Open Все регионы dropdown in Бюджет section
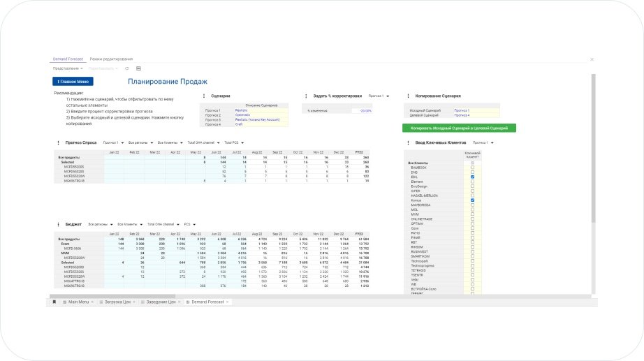 (100, 225)
